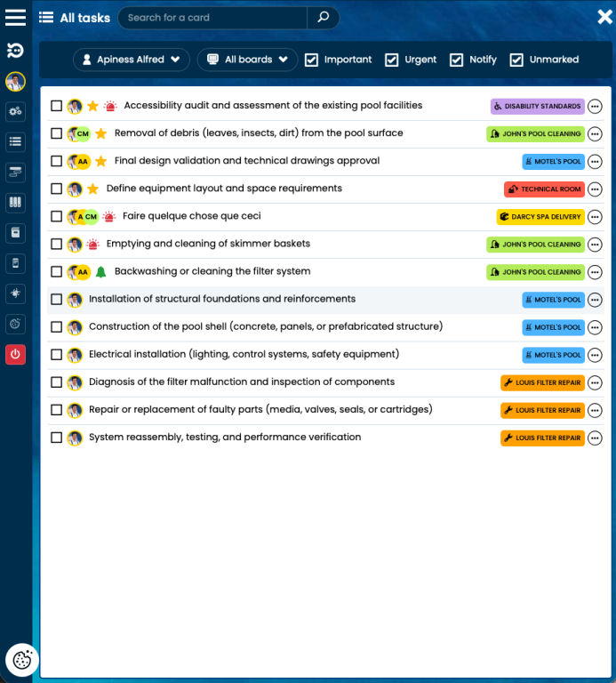Expand the Apiness Alfred user dropdown

point(131,60)
